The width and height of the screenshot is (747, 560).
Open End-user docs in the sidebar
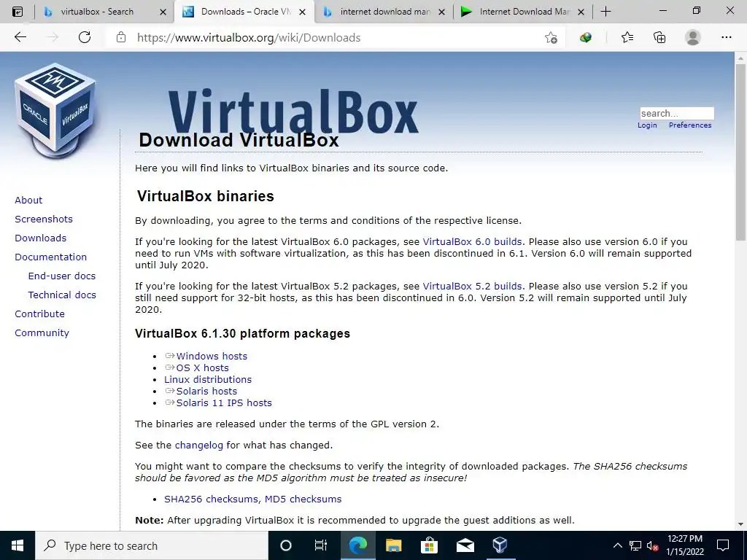click(x=62, y=276)
